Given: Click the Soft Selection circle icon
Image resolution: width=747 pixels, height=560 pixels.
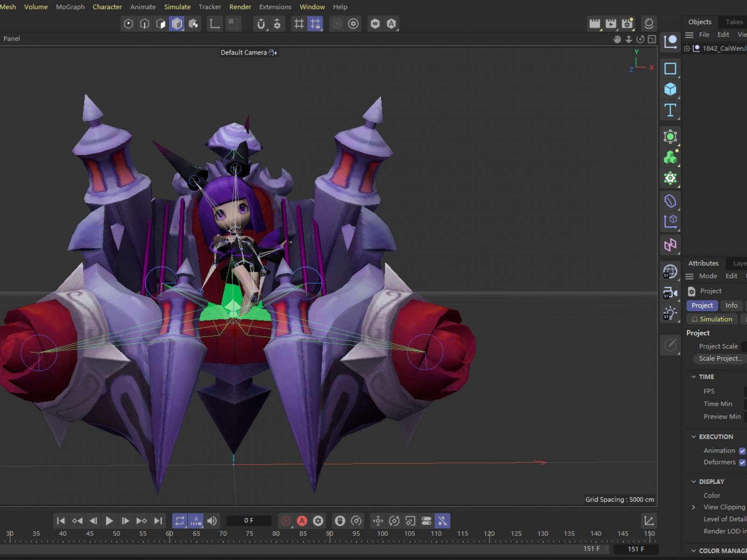Looking at the screenshot, I should click(x=337, y=24).
